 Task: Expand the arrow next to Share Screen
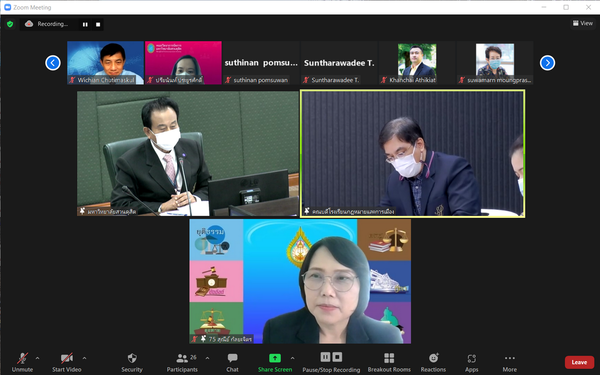[292, 358]
